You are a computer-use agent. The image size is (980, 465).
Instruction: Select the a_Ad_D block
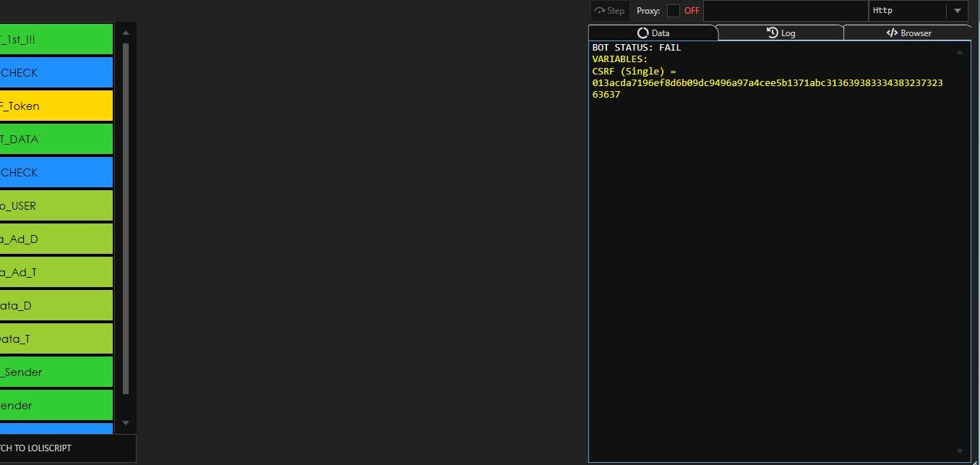(x=56, y=239)
